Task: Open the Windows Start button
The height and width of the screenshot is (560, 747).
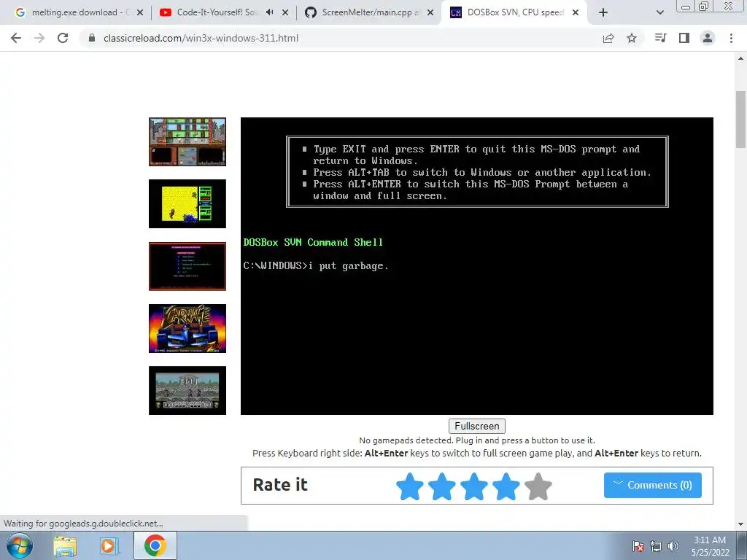Action: [x=20, y=545]
